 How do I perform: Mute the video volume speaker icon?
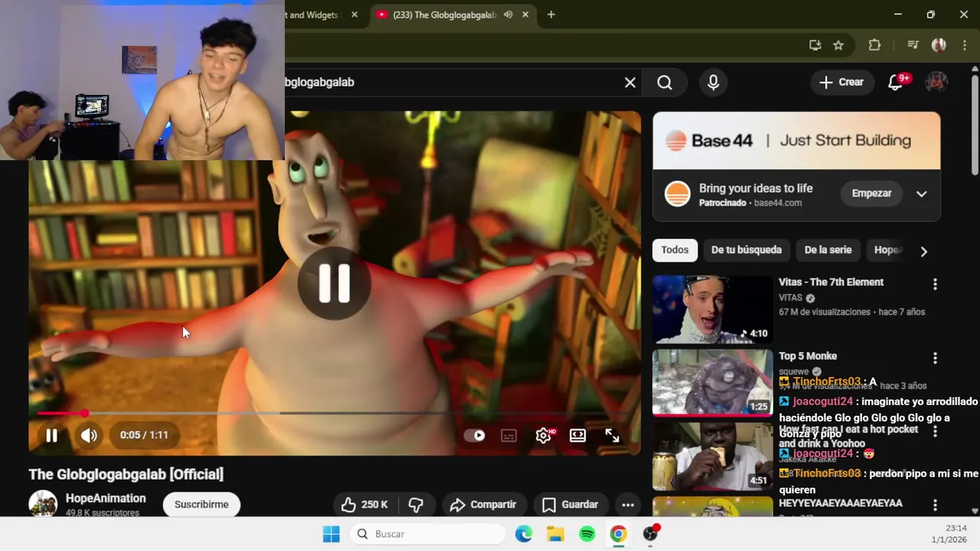coord(89,435)
